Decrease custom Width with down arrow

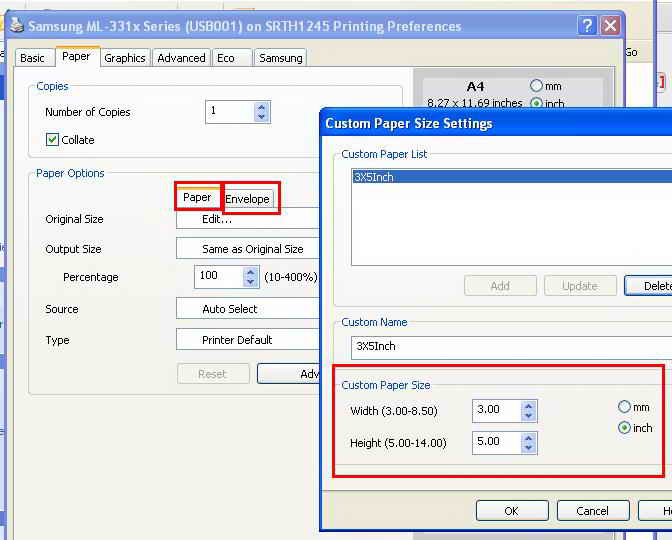528,416
